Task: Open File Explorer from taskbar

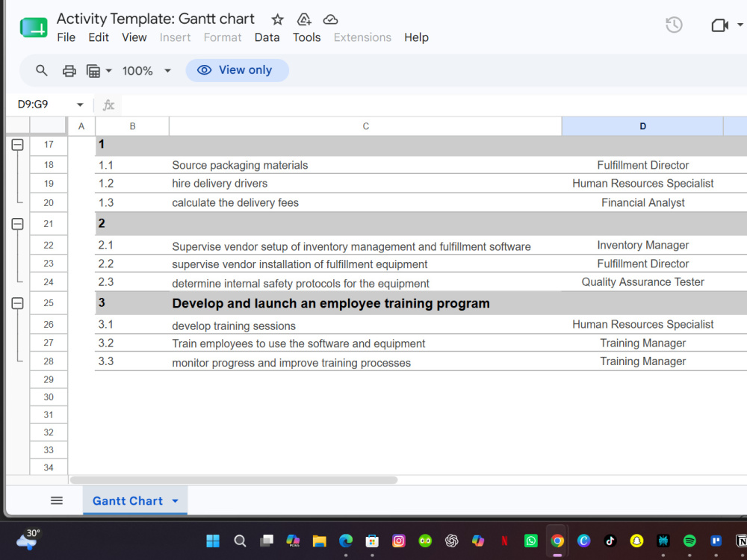Action: click(319, 541)
